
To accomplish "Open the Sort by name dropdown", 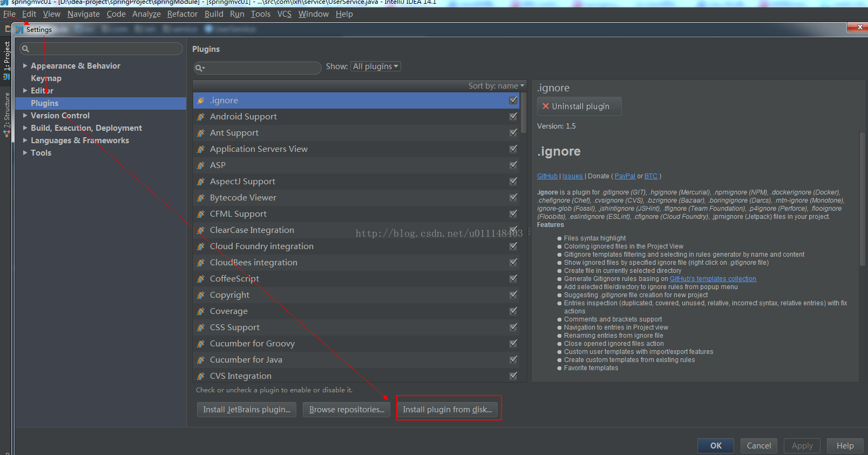I will (x=496, y=86).
